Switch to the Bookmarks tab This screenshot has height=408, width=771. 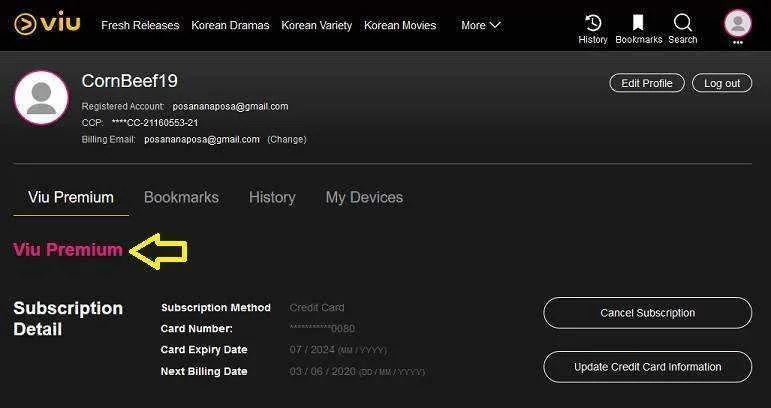click(181, 198)
